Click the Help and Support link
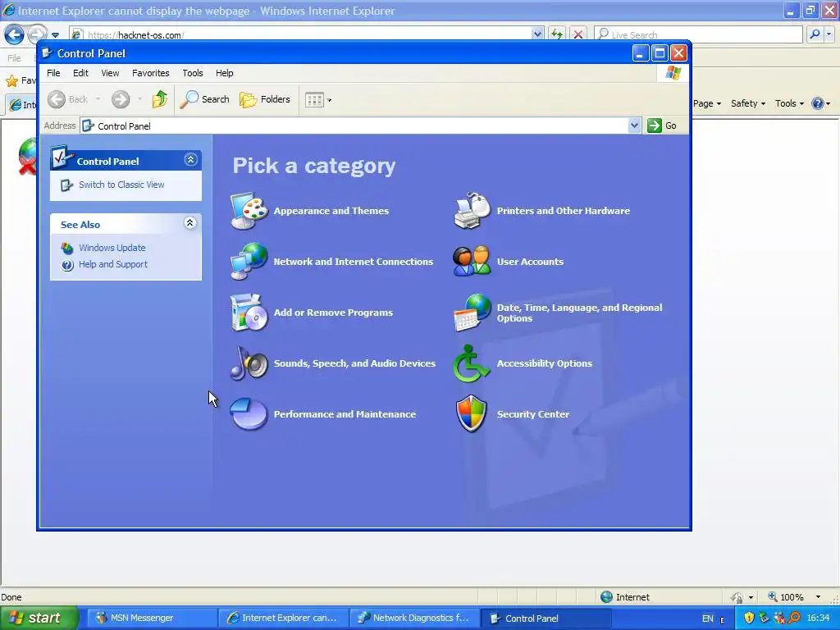Image resolution: width=840 pixels, height=630 pixels. tap(113, 264)
